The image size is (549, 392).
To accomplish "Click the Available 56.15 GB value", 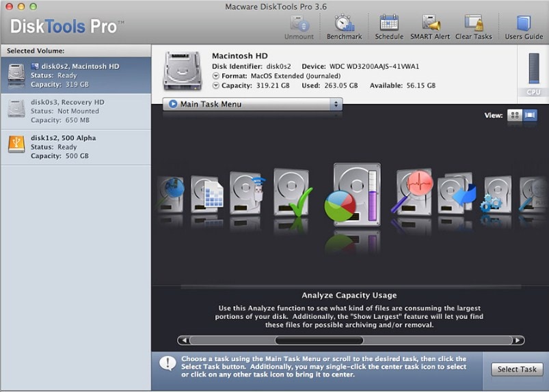I will tap(403, 85).
